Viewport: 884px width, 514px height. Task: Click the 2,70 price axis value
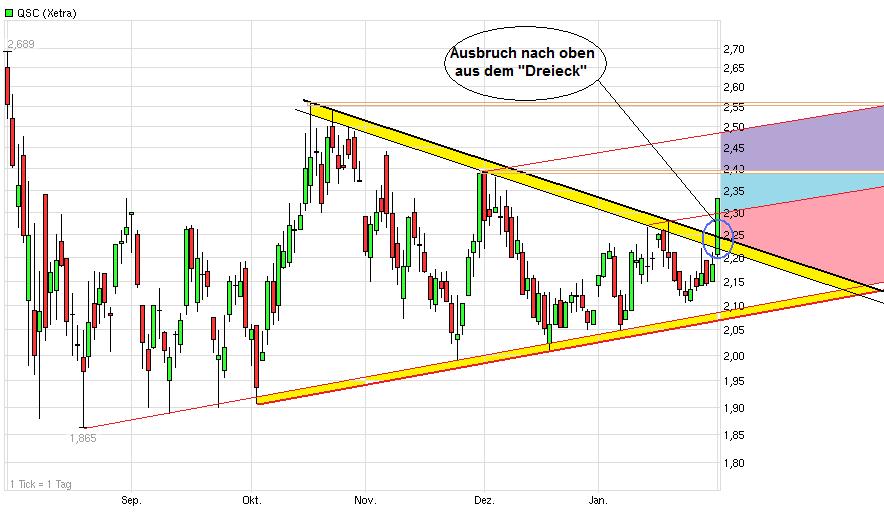pos(733,49)
